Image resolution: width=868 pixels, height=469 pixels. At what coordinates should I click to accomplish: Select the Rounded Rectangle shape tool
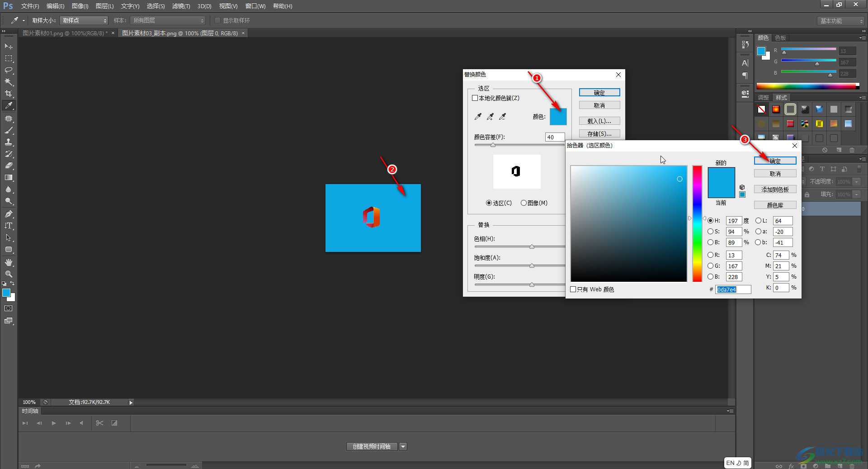point(9,249)
